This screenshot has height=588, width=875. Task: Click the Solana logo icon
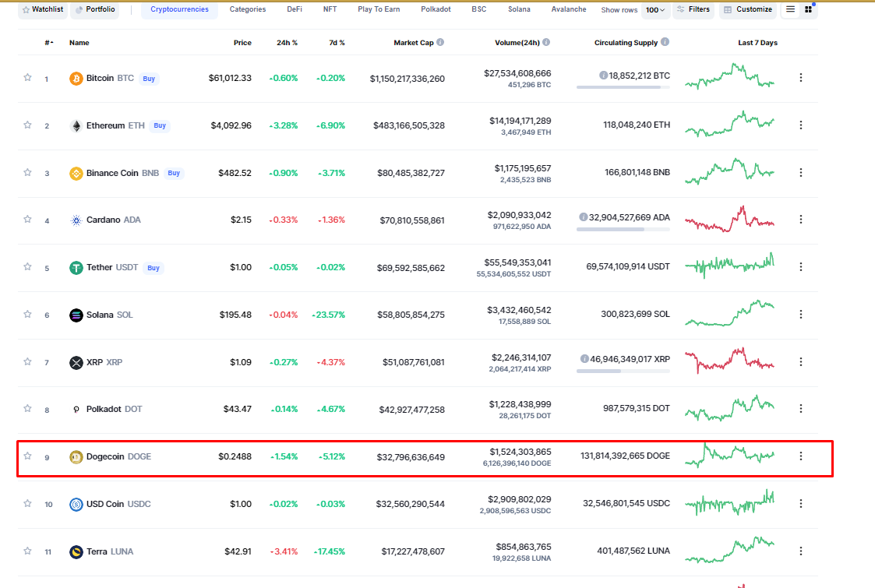(x=76, y=315)
